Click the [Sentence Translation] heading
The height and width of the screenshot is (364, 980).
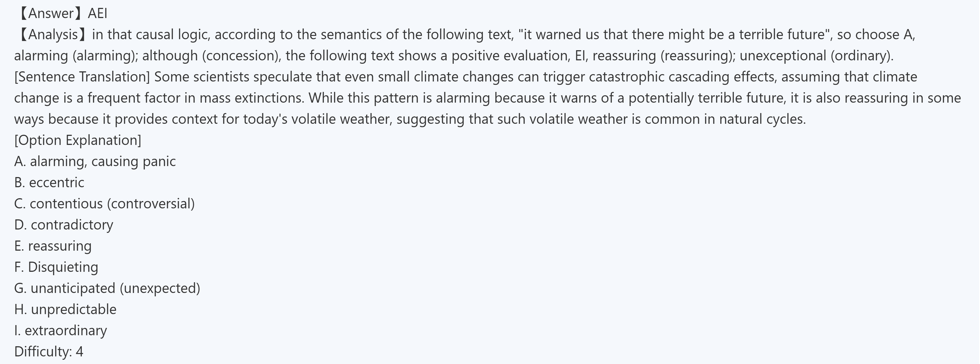point(82,77)
